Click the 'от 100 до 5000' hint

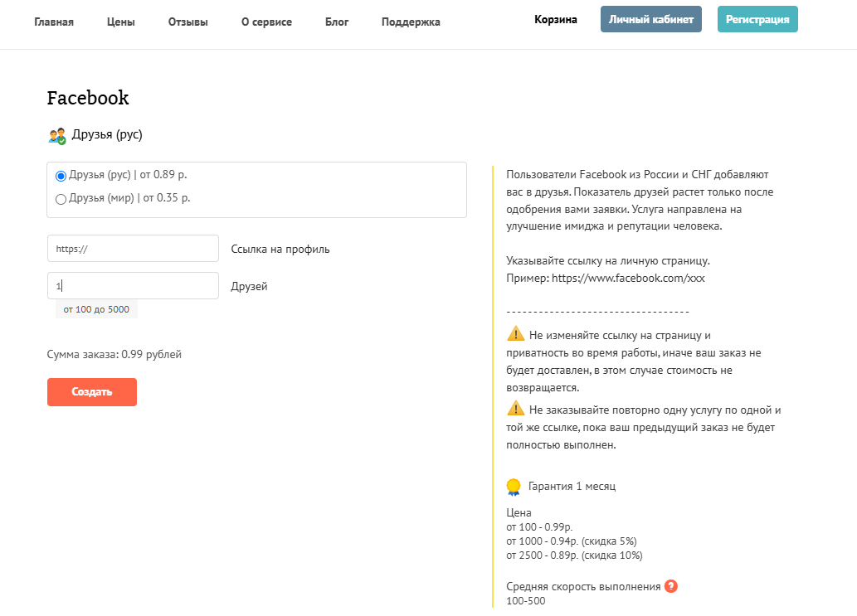pos(96,309)
